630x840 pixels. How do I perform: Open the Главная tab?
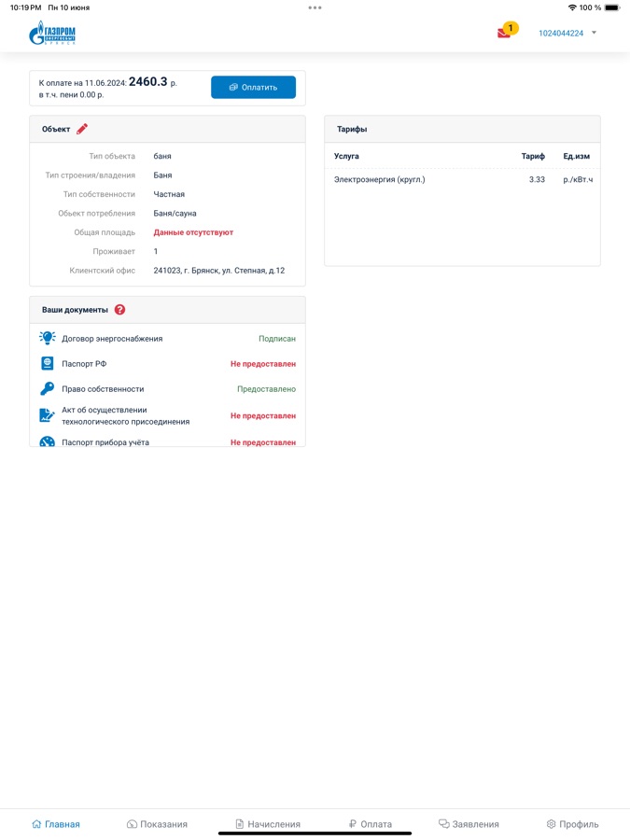click(x=56, y=824)
